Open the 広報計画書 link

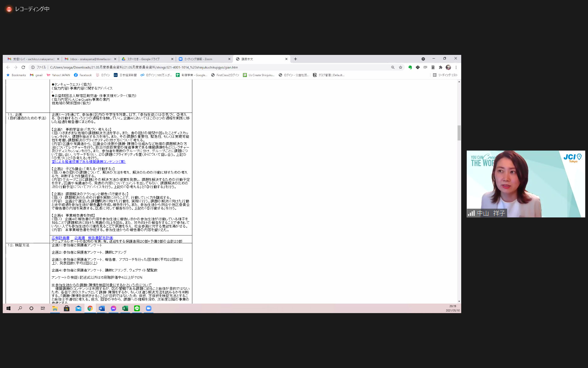point(61,238)
